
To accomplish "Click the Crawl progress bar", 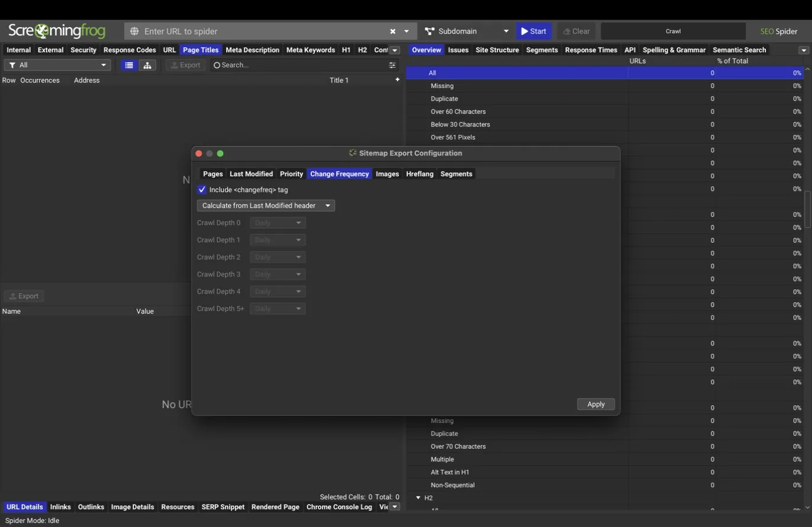I will point(673,31).
